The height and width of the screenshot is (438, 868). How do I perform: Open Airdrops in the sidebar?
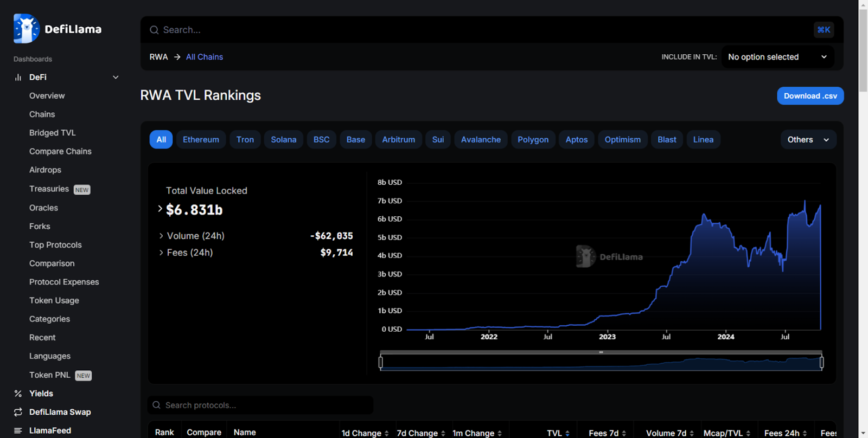45,170
